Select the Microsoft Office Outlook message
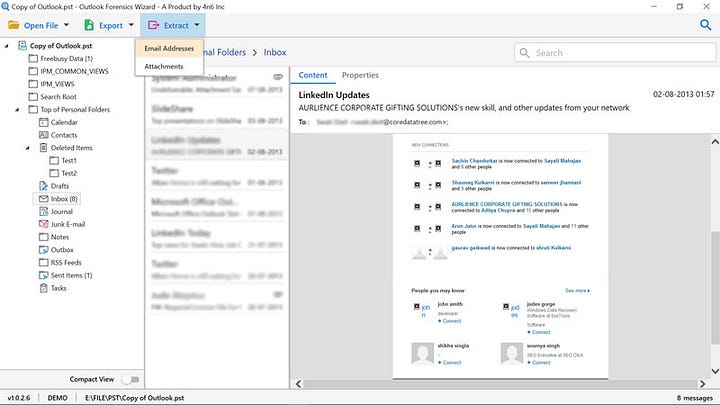The width and height of the screenshot is (720, 405). point(217,208)
